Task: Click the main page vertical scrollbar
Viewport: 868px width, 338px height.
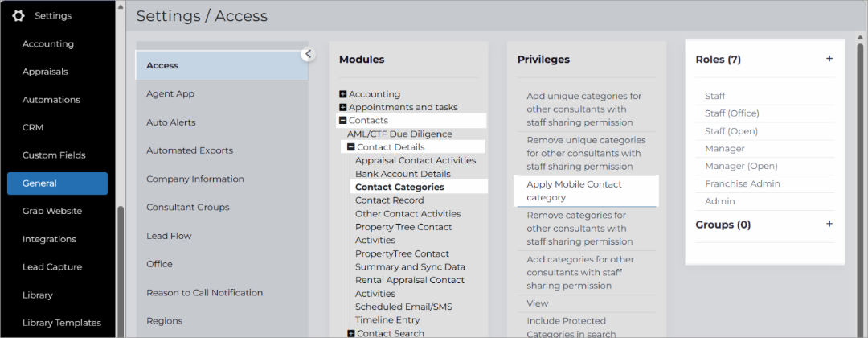Action: click(x=862, y=188)
